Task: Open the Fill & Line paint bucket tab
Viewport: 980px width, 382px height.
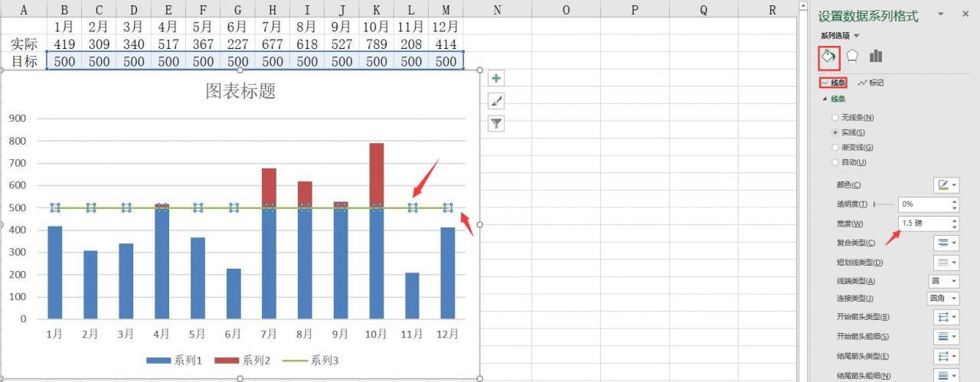Action: pyautogui.click(x=829, y=57)
